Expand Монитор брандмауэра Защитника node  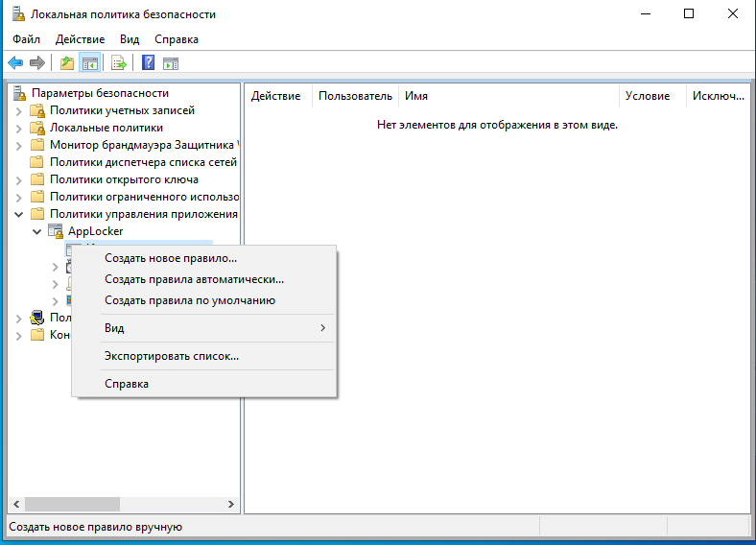(x=19, y=146)
